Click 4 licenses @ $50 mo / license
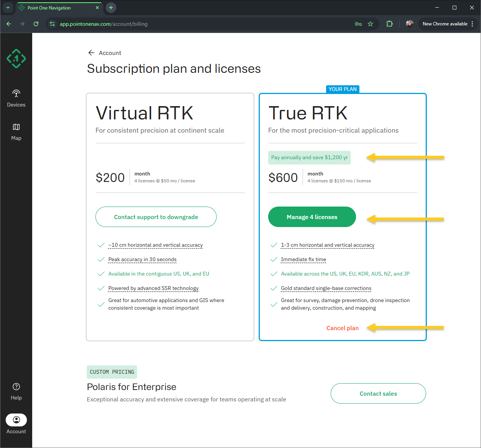This screenshot has width=481, height=448. 165,181
